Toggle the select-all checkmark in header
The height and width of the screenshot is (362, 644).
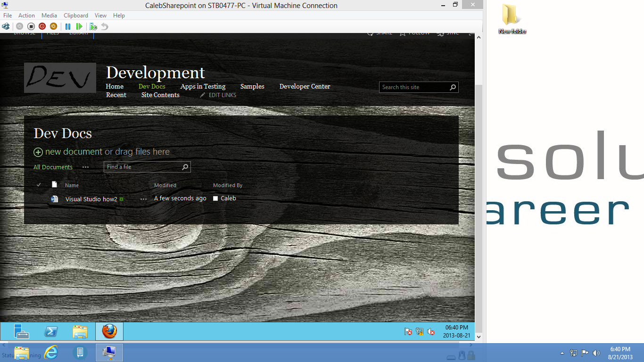39,185
